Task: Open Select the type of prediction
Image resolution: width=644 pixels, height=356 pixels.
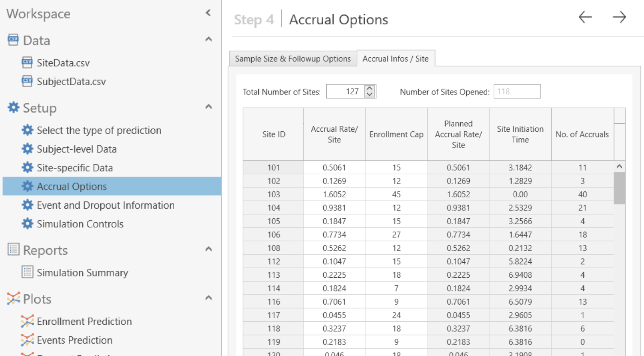Action: pyautogui.click(x=99, y=131)
